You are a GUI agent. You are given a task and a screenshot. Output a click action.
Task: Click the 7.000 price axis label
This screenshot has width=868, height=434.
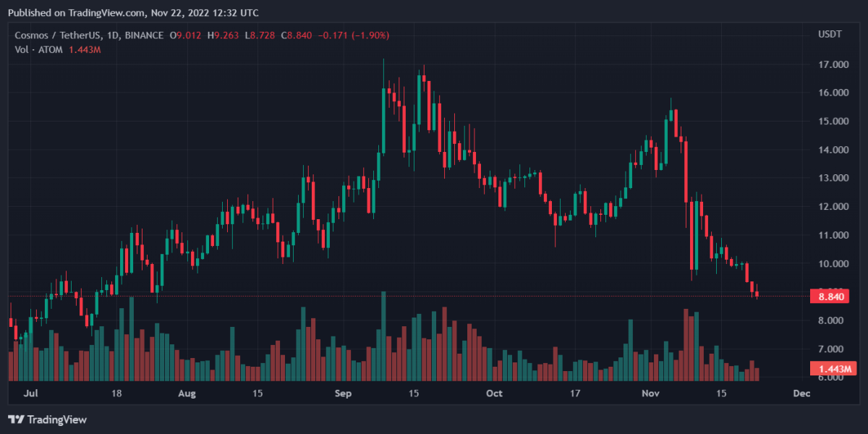click(x=833, y=349)
